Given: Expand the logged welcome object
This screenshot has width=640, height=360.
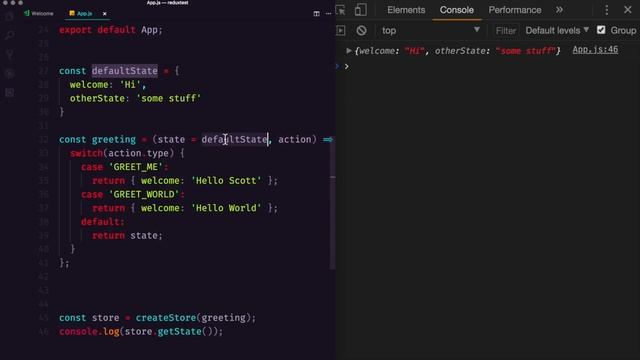Looking at the screenshot, I should 349,51.
